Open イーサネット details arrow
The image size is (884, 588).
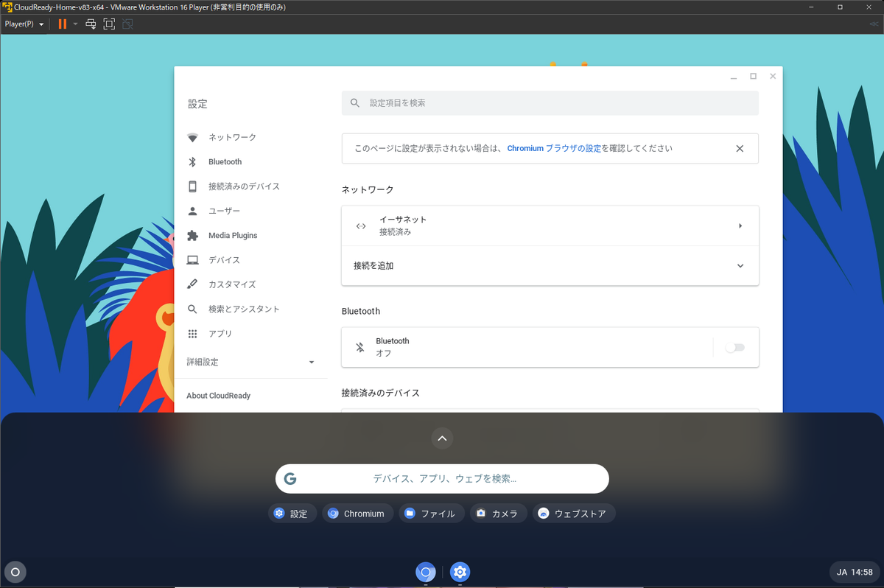point(740,226)
